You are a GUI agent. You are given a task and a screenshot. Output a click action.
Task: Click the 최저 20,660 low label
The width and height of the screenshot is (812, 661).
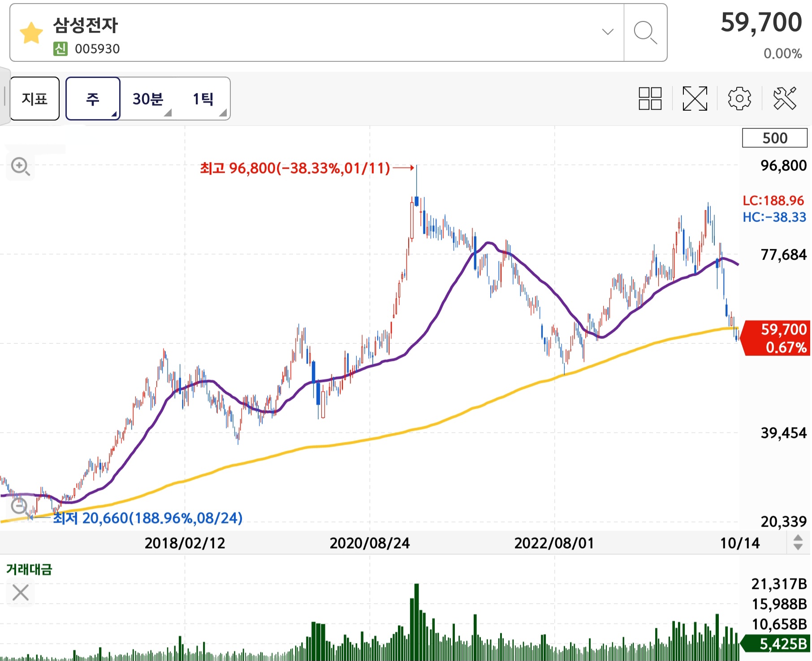(148, 518)
